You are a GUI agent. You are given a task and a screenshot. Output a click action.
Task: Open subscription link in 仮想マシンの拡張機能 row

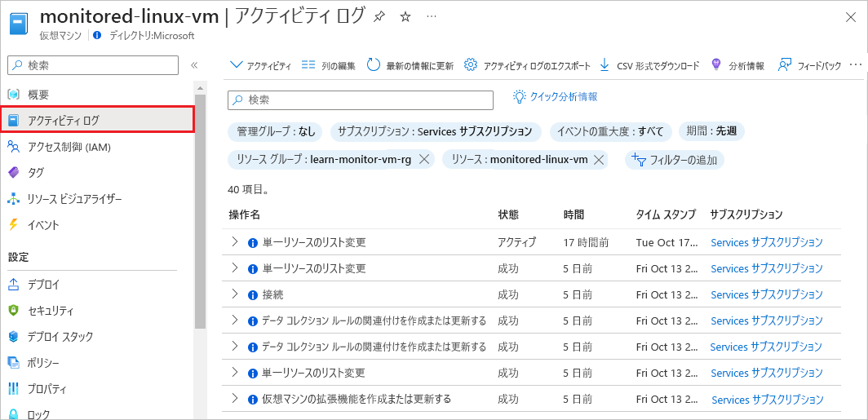(x=768, y=399)
